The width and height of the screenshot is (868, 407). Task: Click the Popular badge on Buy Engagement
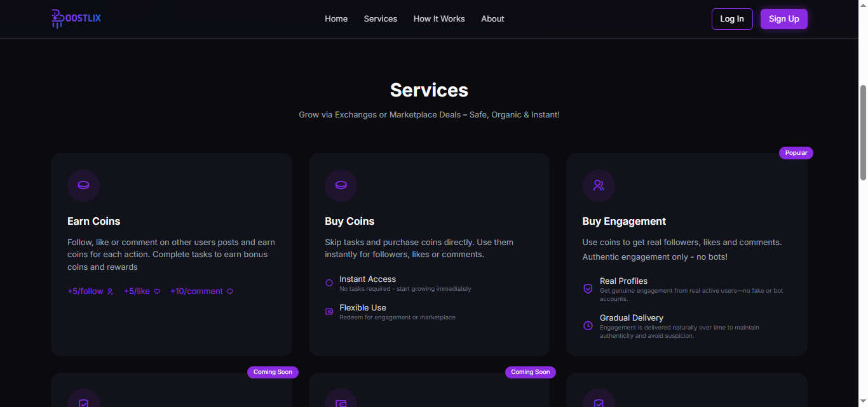tap(796, 153)
